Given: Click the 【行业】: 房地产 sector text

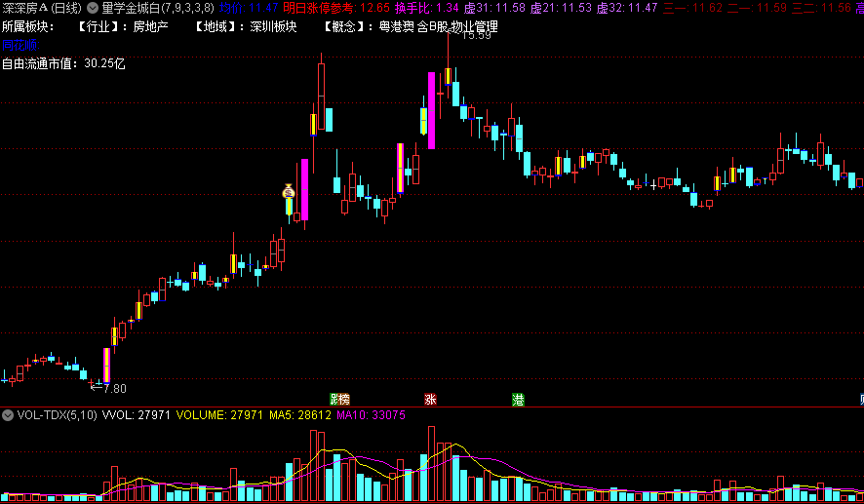Looking at the screenshot, I should point(120,26).
